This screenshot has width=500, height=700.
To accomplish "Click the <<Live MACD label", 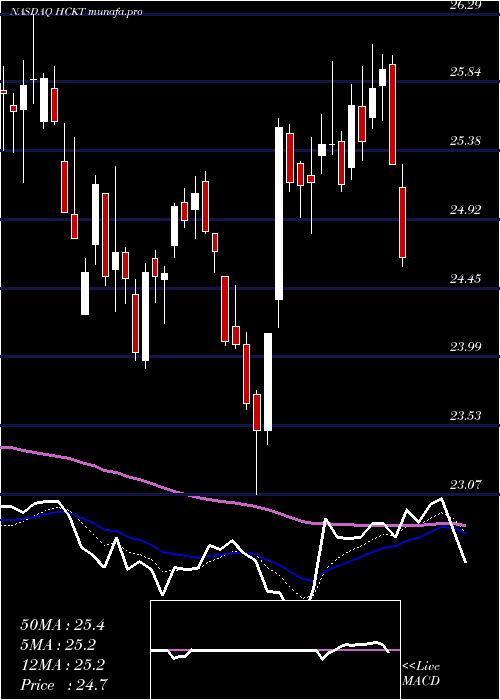I will pos(421,674).
